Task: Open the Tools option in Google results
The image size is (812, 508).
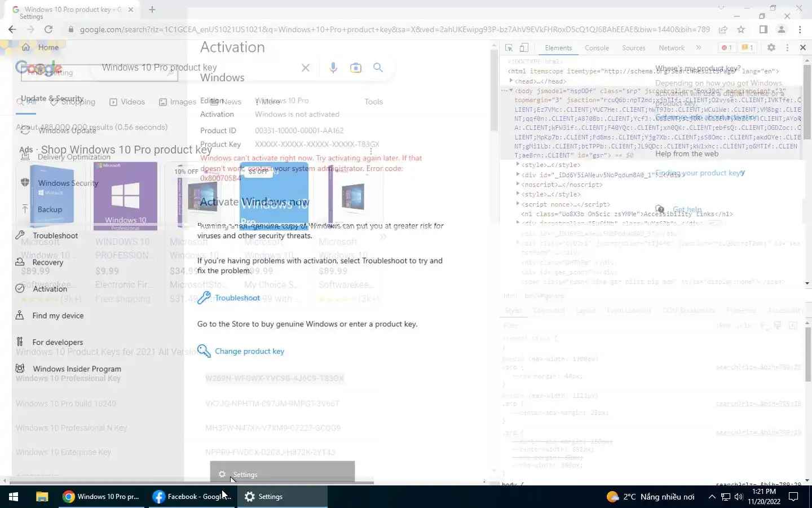Action: [x=373, y=102]
